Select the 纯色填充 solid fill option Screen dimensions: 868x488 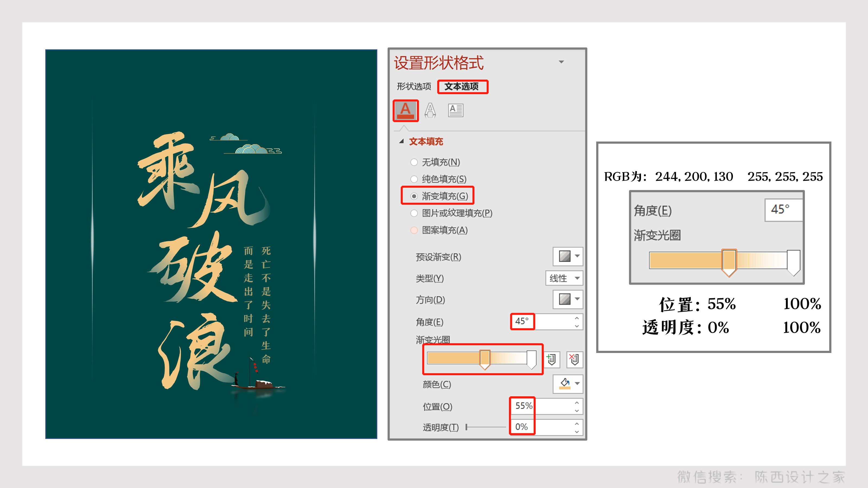click(414, 179)
